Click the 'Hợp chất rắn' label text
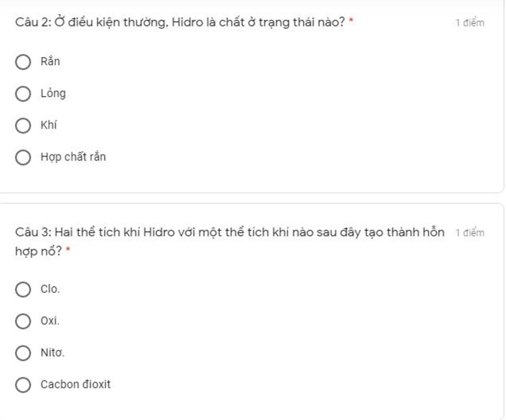Viewport: 506px width, 420px height. pos(73,157)
